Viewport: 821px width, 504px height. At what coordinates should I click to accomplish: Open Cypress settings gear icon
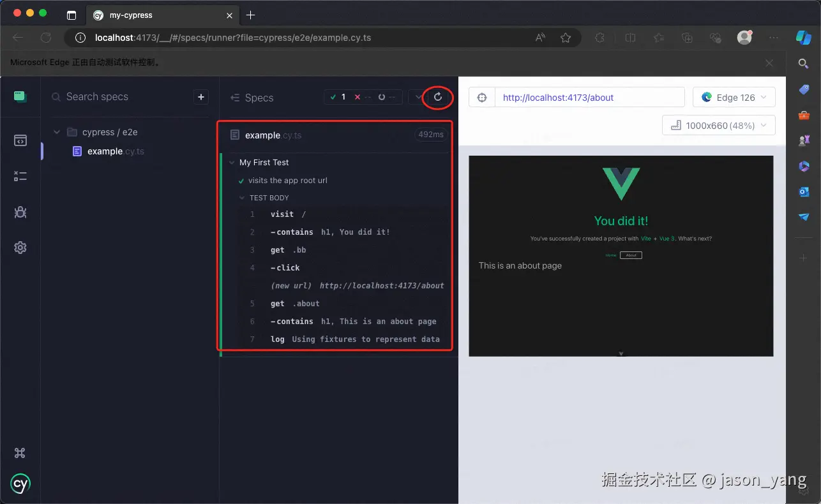click(20, 248)
